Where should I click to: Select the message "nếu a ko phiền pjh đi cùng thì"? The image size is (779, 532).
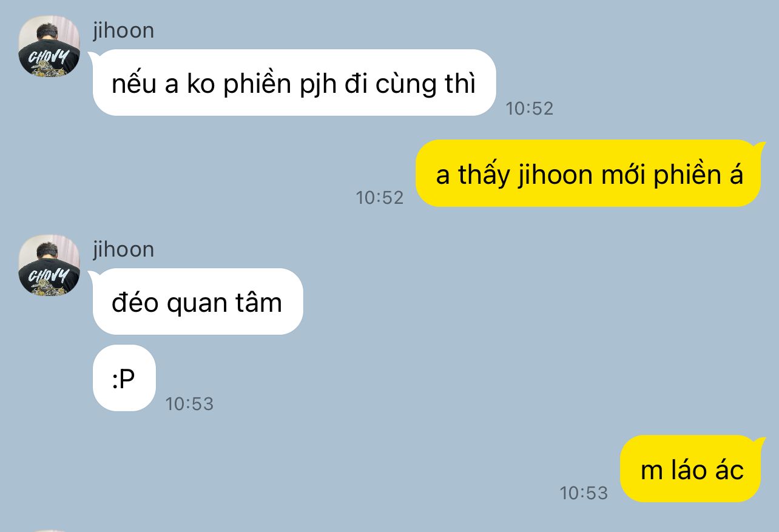click(x=294, y=82)
